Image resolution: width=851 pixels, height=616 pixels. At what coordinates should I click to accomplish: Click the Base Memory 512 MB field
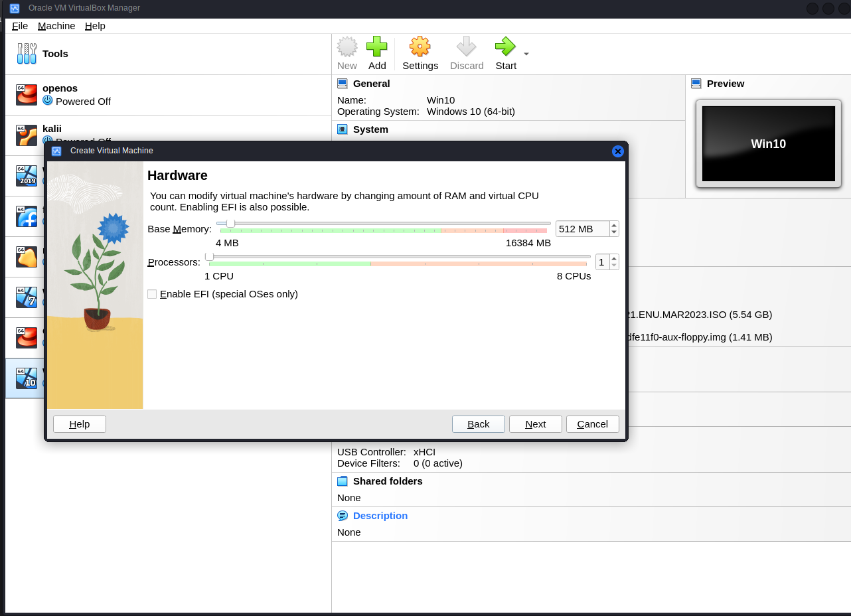click(581, 229)
